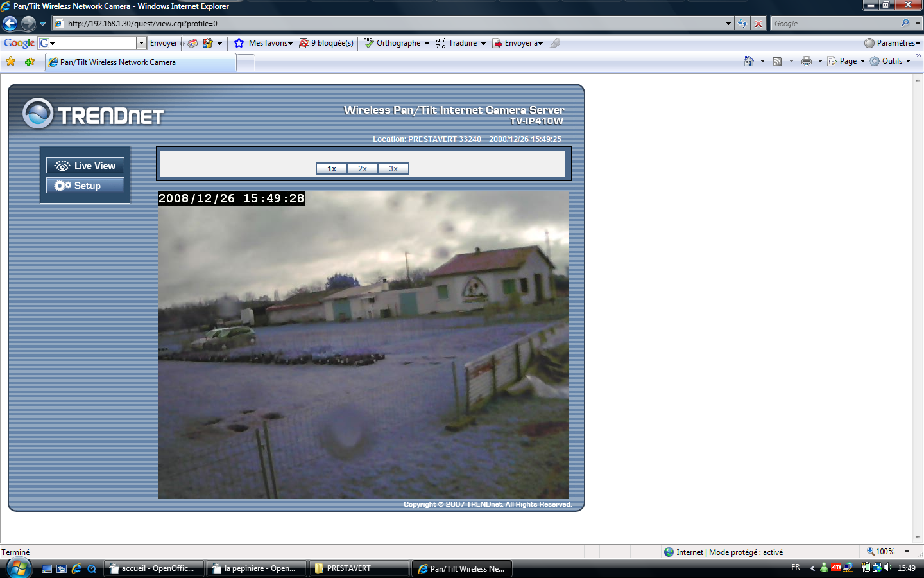Set video zoom to 3x
This screenshot has width=924, height=578.
tap(393, 169)
